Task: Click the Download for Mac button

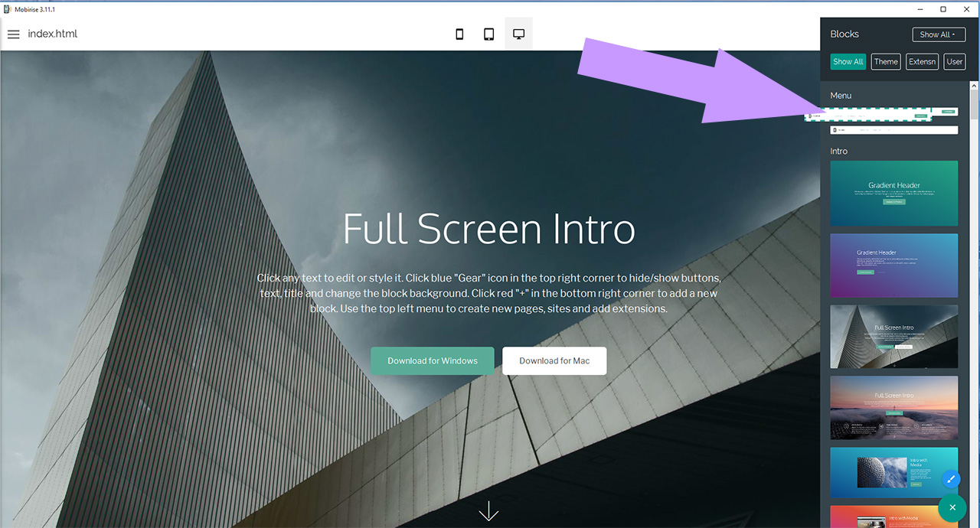Action: pos(554,360)
